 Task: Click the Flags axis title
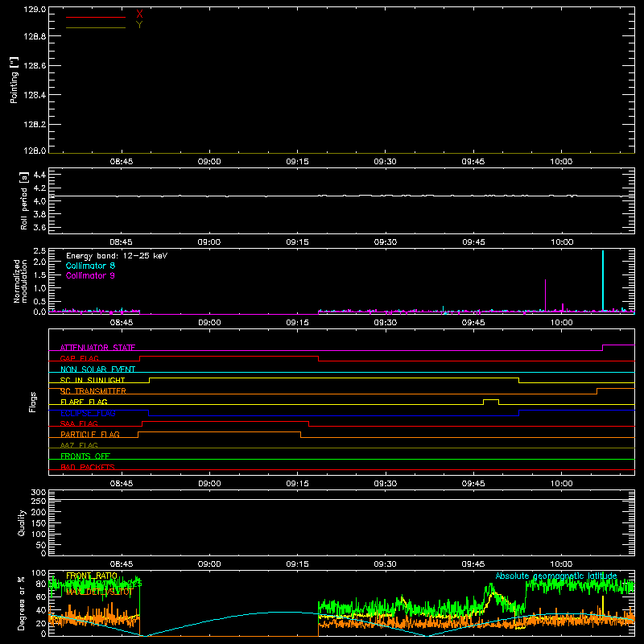33,402
